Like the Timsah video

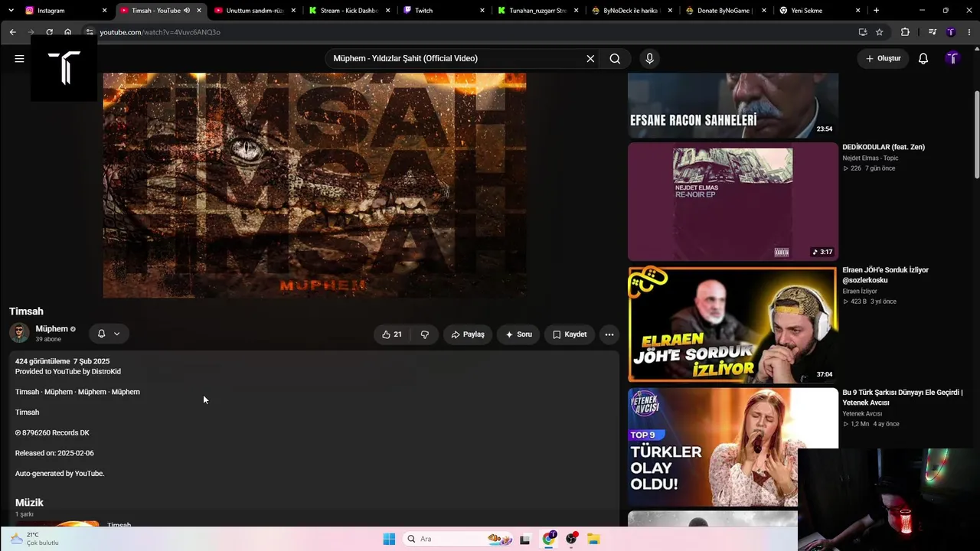392,334
